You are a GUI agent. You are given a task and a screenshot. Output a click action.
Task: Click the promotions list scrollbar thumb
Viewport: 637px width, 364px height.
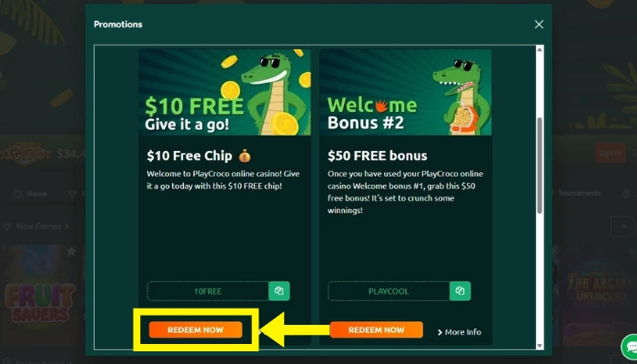(x=540, y=166)
